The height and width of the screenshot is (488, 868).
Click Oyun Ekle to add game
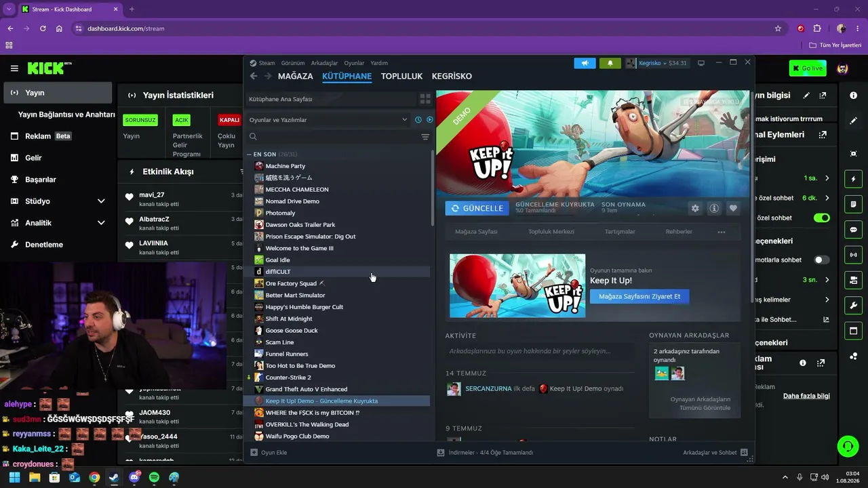269,453
